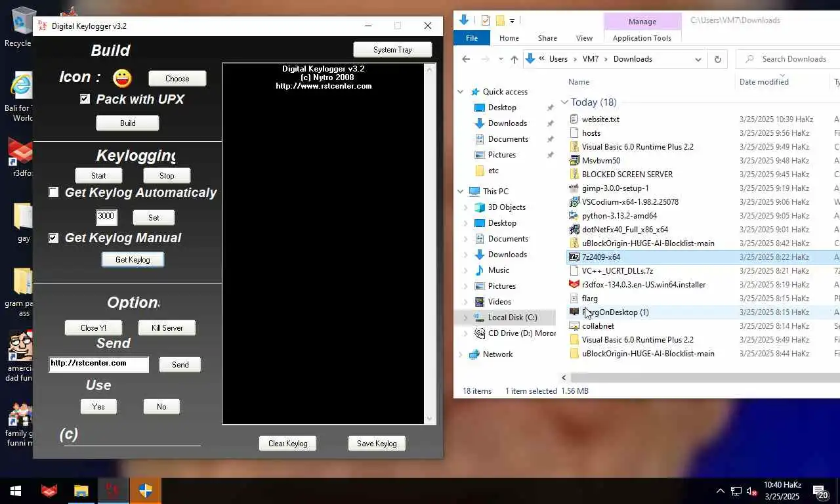Select the Manage contextual tab

coord(642,22)
